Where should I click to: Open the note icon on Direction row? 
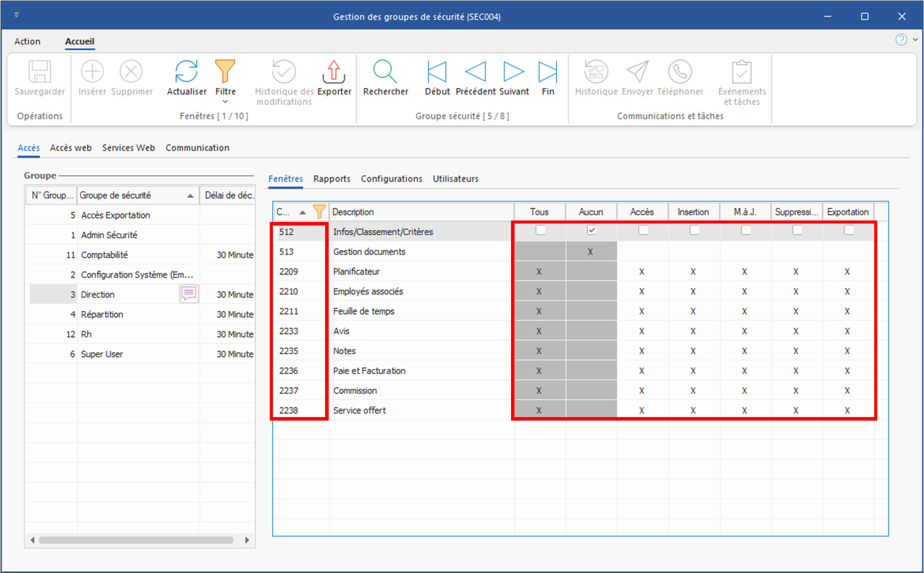tap(189, 294)
